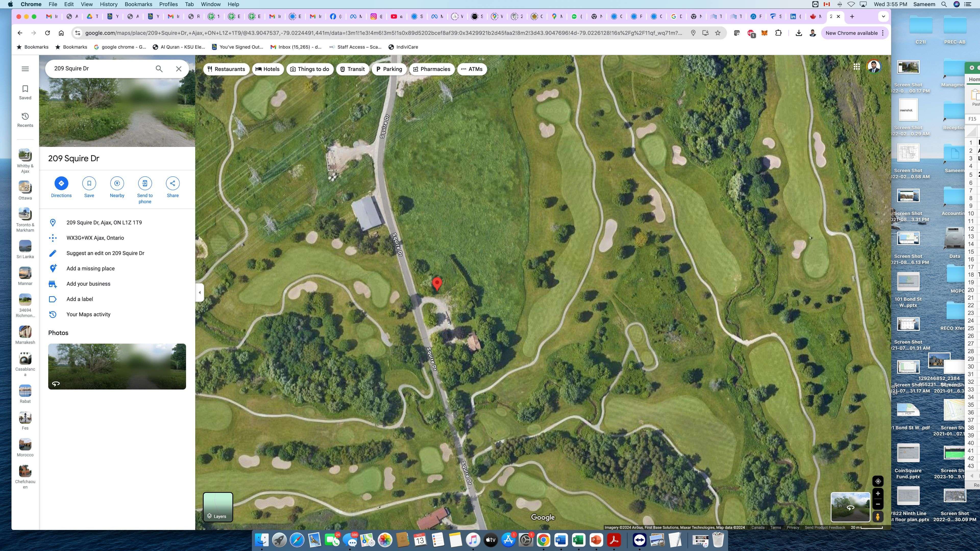Bookmark this tab with star icon
Screen dimensions: 980x551
(717, 33)
